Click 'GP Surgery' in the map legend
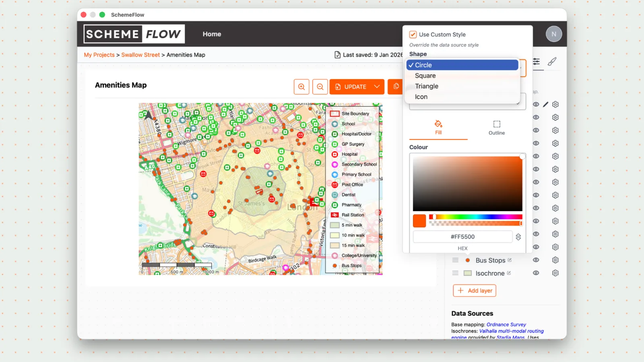 coord(353,144)
